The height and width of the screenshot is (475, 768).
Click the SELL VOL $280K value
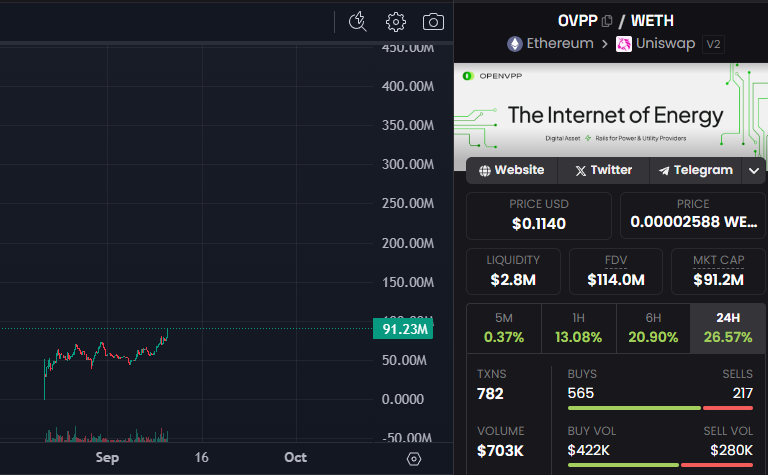(x=731, y=450)
